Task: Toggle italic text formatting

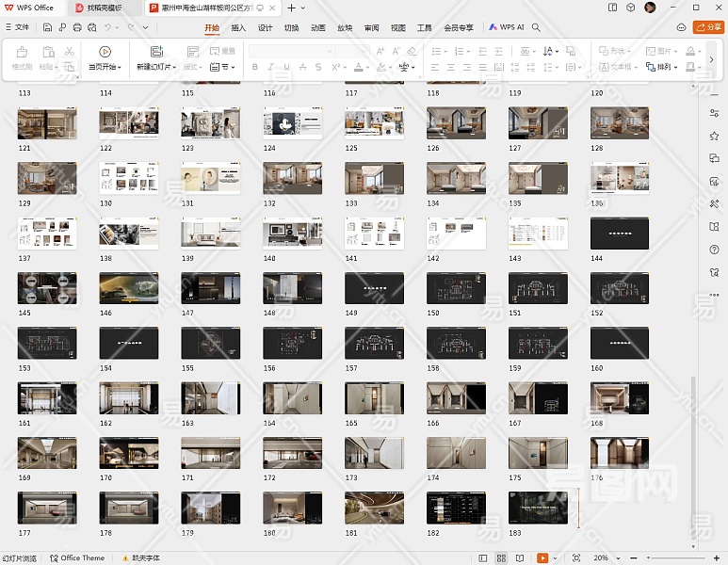Action: click(x=272, y=67)
